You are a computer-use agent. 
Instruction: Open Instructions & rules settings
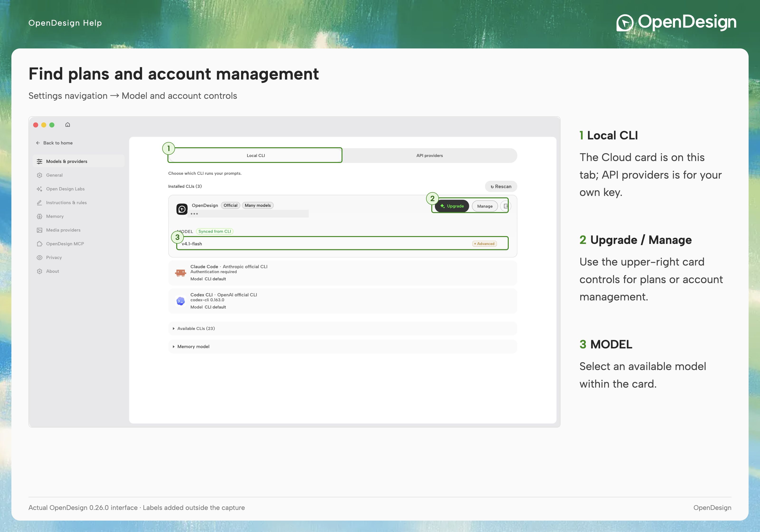click(x=79, y=203)
